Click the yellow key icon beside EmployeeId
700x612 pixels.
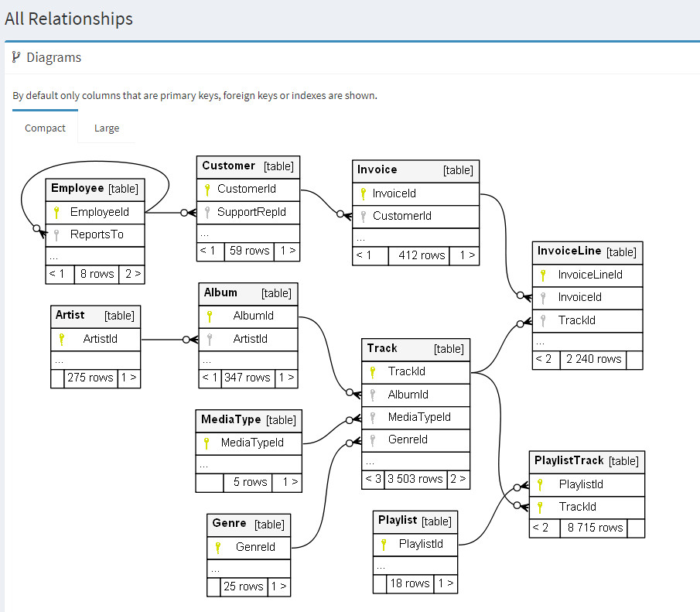pyautogui.click(x=56, y=212)
